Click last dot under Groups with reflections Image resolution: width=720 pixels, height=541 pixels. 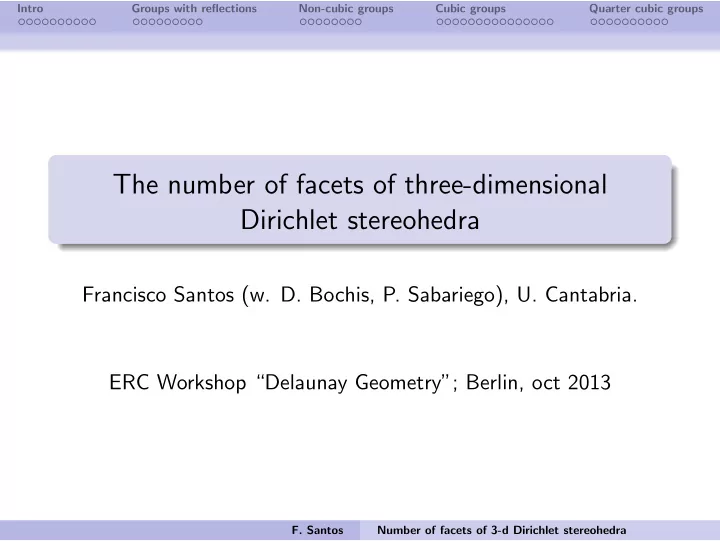(x=199, y=22)
